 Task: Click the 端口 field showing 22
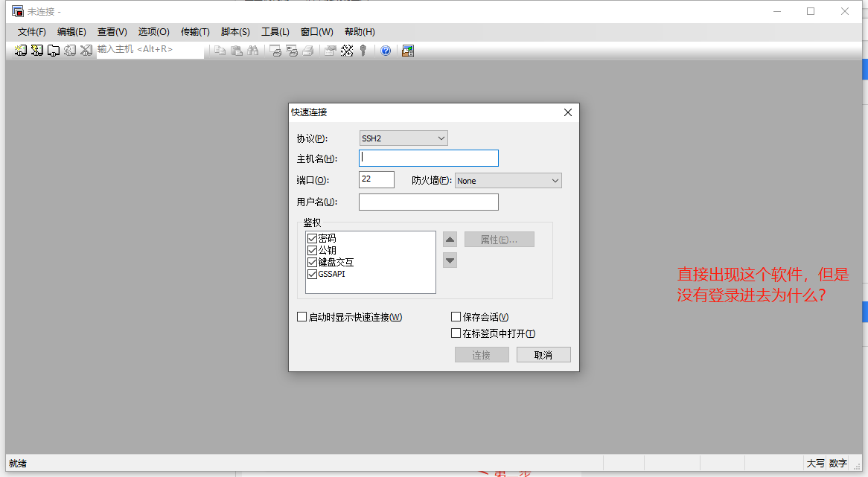[377, 180]
